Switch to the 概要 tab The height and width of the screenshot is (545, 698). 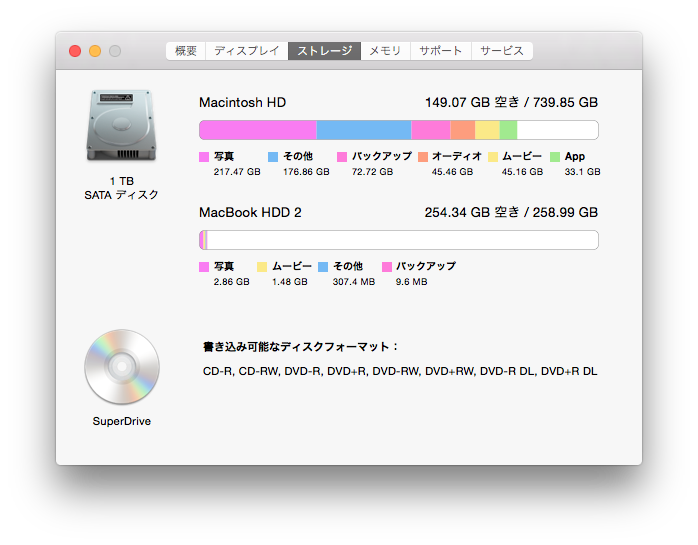point(186,51)
